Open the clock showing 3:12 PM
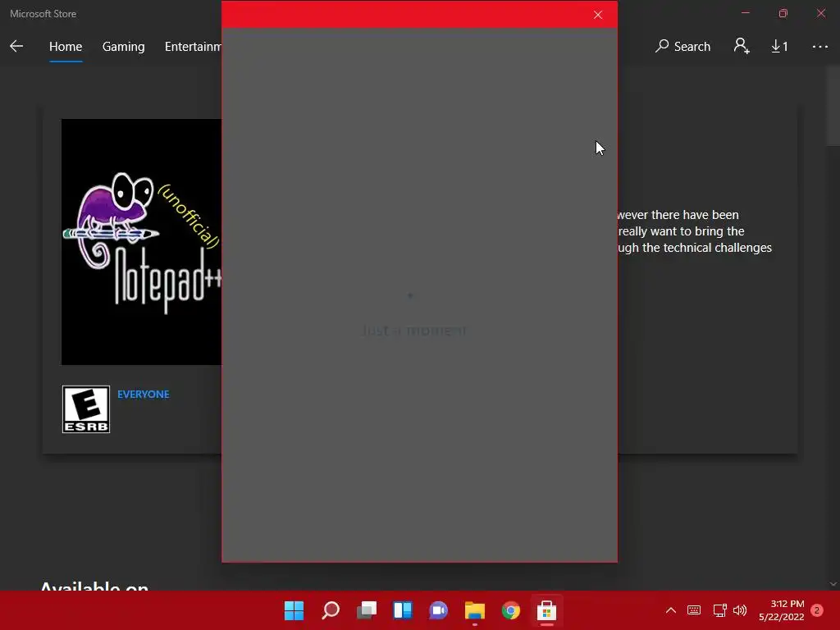This screenshot has height=630, width=840. point(782,610)
